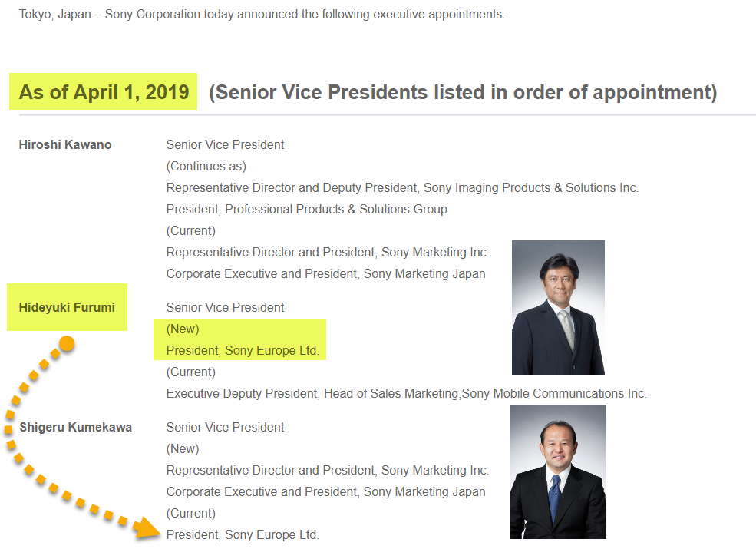Viewport: 756px width, 549px height.
Task: Click 'Tokyo, Japan – Sony Corporation' intro sentence
Action: coord(262,15)
